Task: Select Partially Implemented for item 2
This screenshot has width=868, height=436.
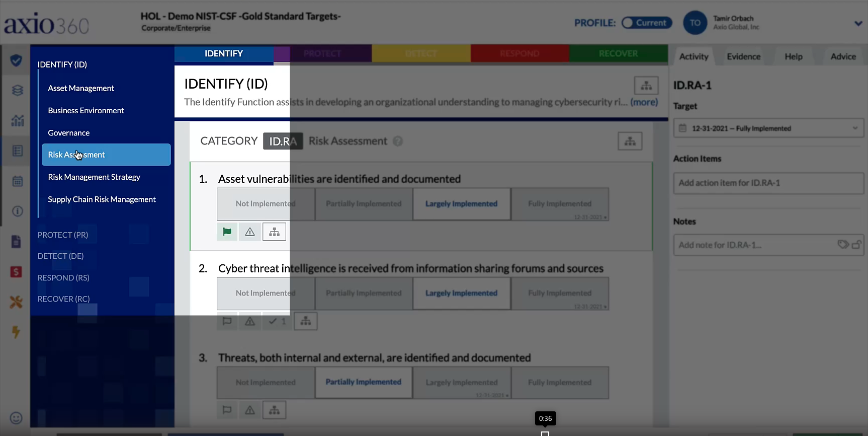Action: tap(364, 294)
